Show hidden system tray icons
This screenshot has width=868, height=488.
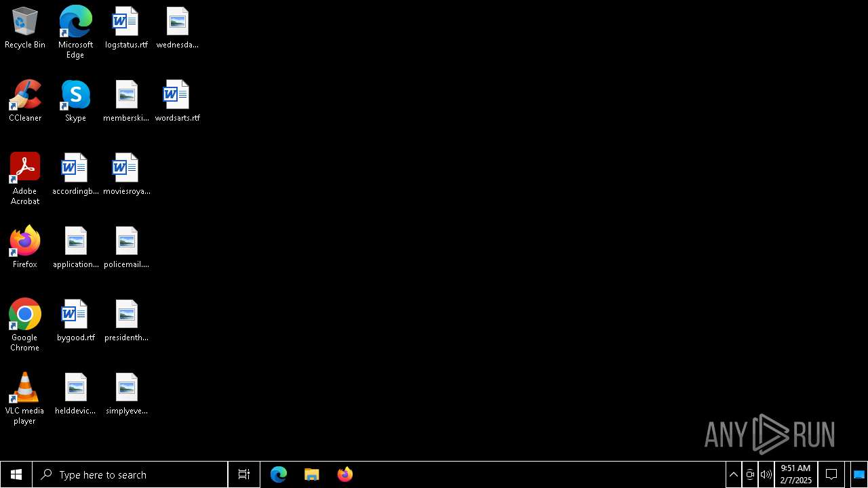coord(734,474)
